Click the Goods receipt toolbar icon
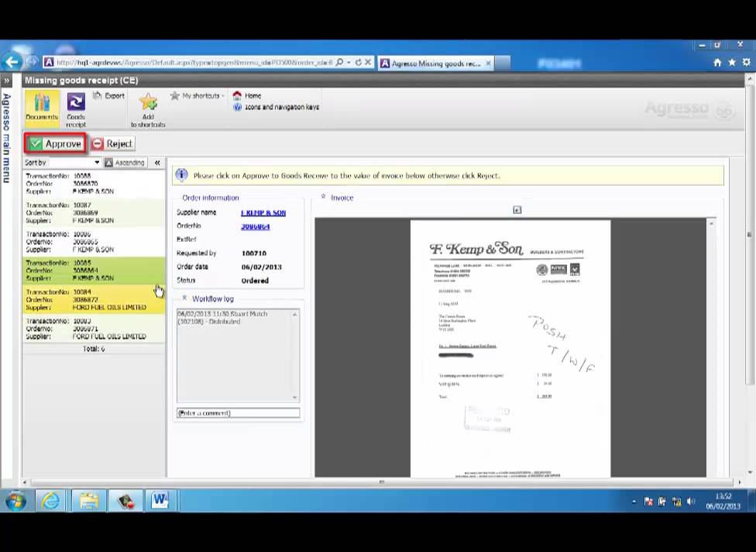756x552 pixels. 76,109
